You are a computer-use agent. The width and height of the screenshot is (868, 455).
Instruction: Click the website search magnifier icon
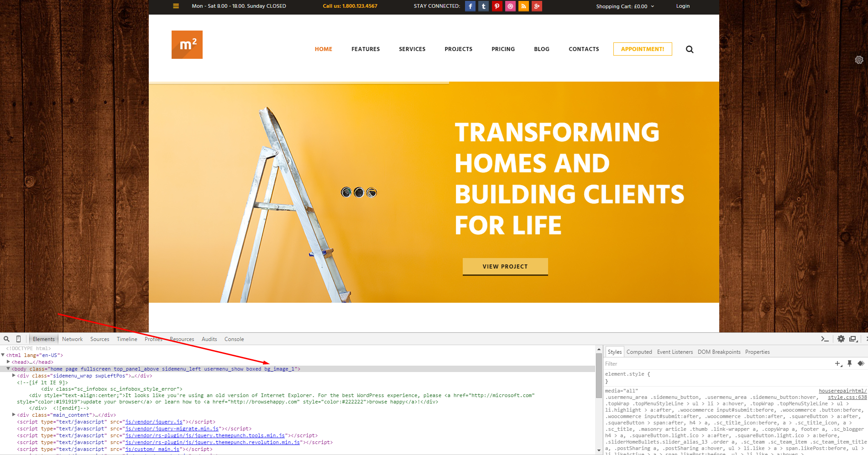tap(690, 49)
